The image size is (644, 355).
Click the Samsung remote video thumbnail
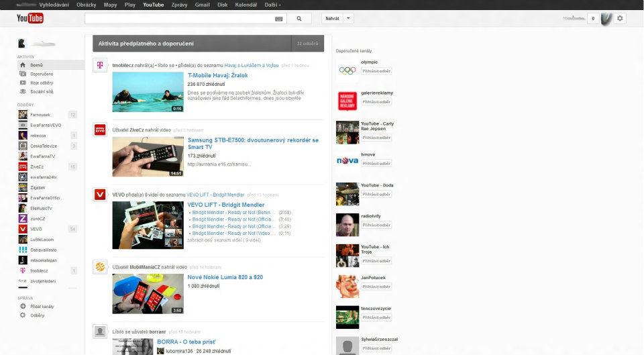tap(148, 156)
